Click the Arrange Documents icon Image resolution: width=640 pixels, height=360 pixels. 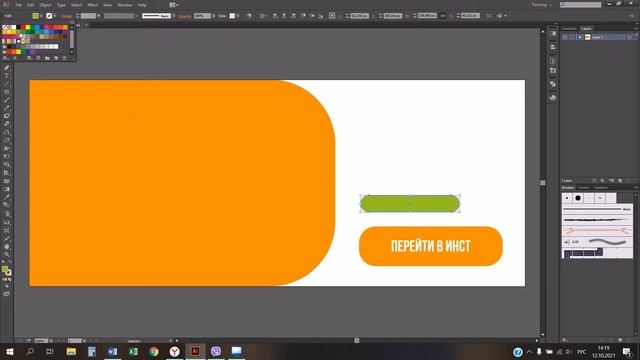point(173,5)
